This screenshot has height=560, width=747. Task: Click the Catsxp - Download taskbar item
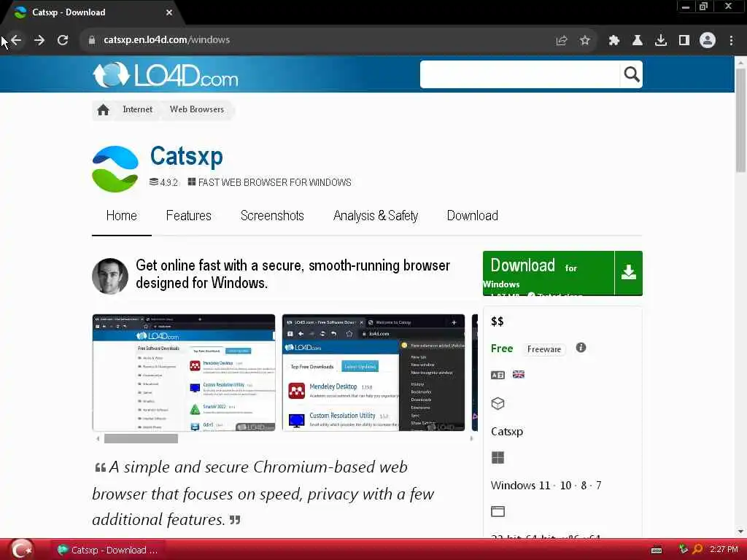108,550
